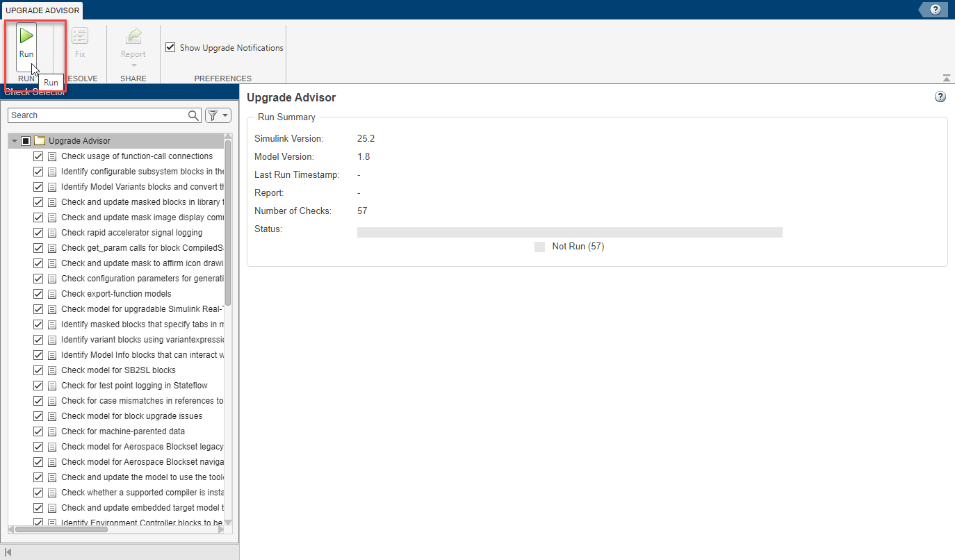Viewport: 955px width, 560px height.
Task: Click the Report icon in the SHARE section
Action: pos(133,42)
